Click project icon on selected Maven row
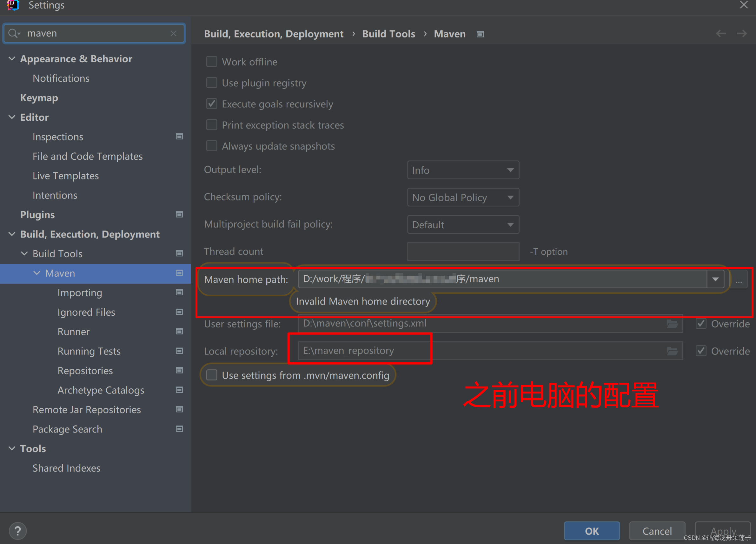Viewport: 756px width, 544px height. (x=179, y=273)
